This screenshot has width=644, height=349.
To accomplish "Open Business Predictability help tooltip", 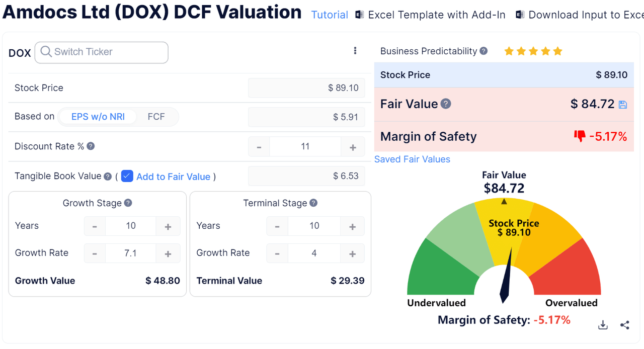I will (x=484, y=51).
